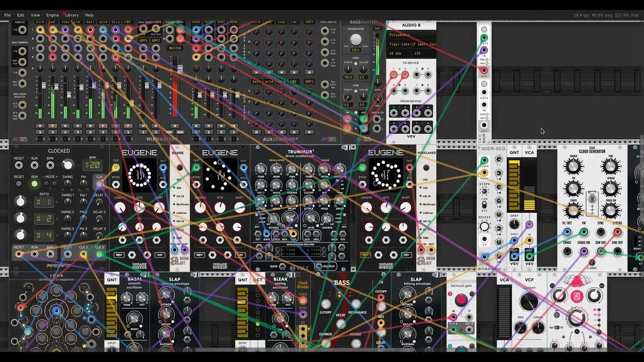Click the Clocked master CLK output jack
This screenshot has height=362, width=644.
[x=100, y=184]
